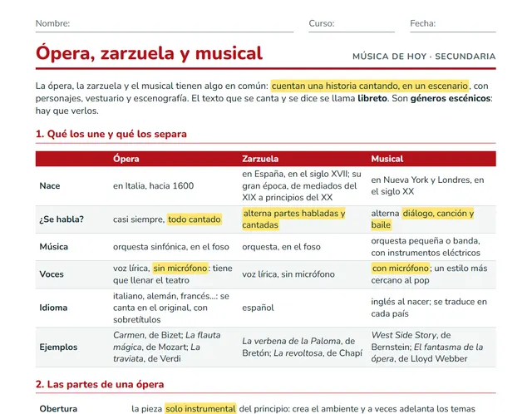Click the 'Obertura' label

pos(58,408)
